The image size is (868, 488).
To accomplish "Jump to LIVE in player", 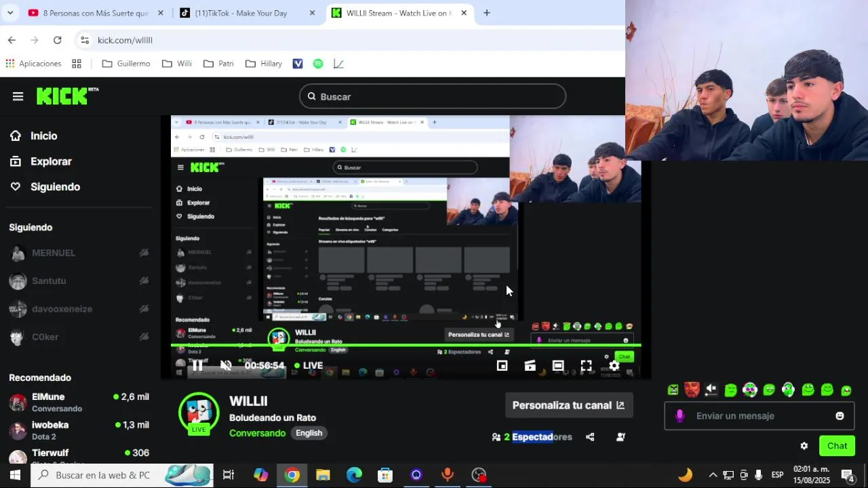I will pos(309,365).
